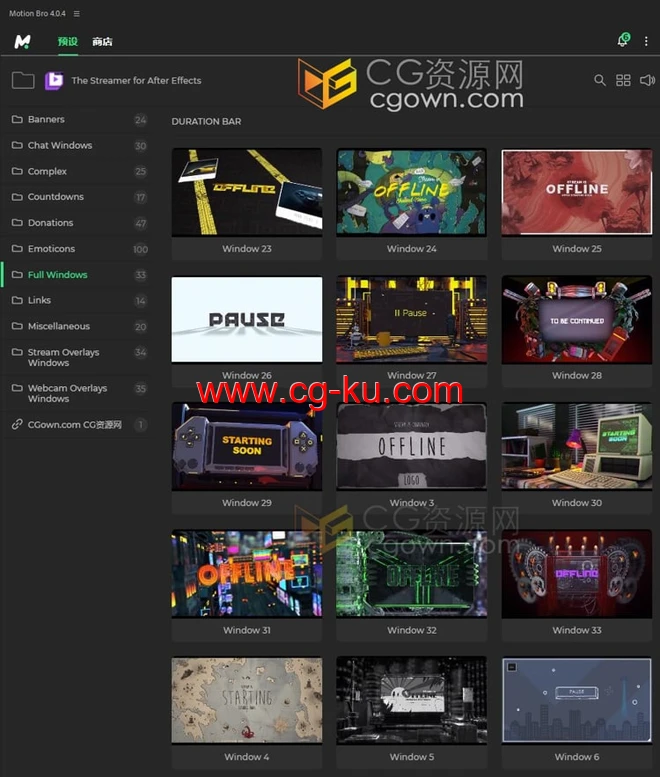Screen dimensions: 660x777
Task: Click the folder icon next to Donations
Action: click(17, 222)
